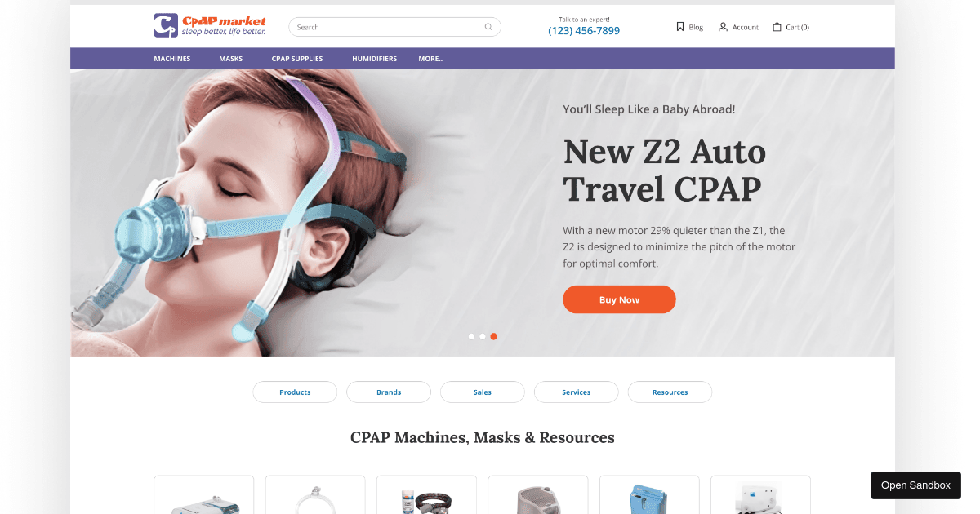Select the second carousel slide dot
This screenshot has width=980, height=514.
(483, 336)
